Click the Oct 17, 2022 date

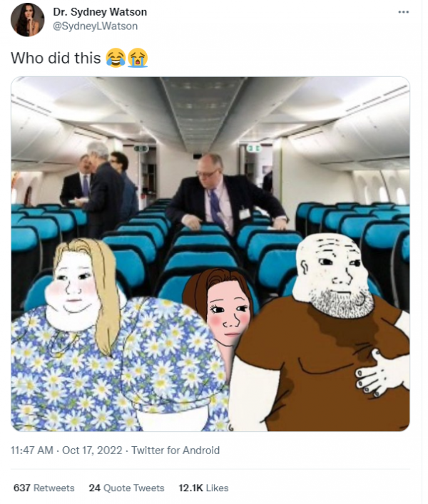tap(92, 451)
